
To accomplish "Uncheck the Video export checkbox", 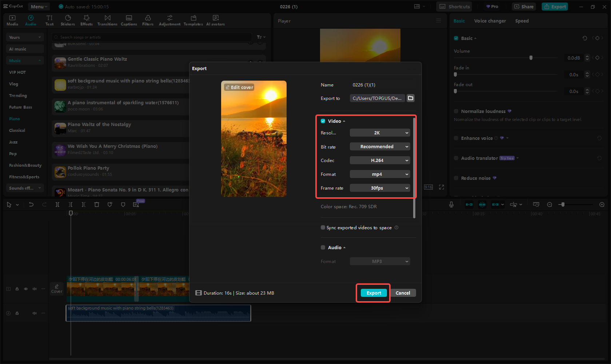I will [x=323, y=121].
